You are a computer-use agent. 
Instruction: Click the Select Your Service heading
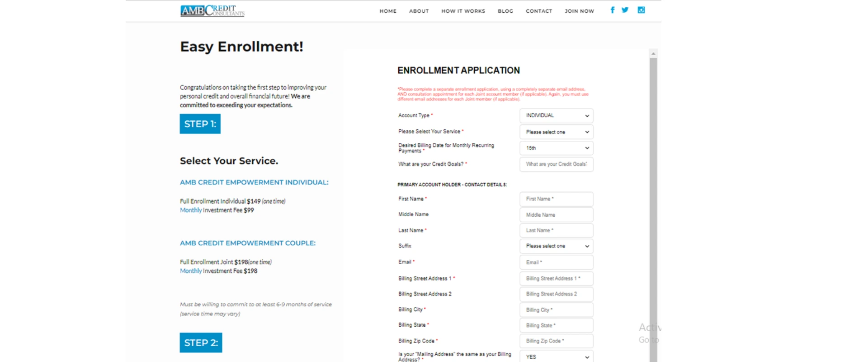(x=229, y=161)
